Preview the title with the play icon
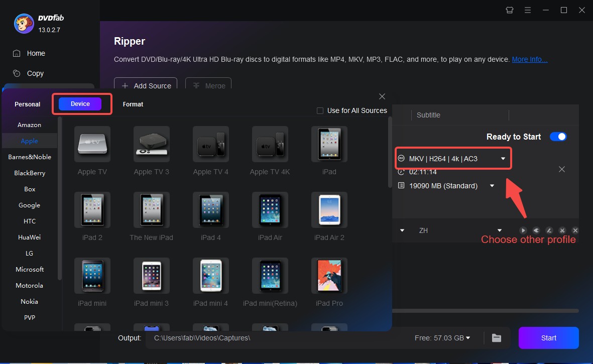The width and height of the screenshot is (593, 364). (523, 230)
